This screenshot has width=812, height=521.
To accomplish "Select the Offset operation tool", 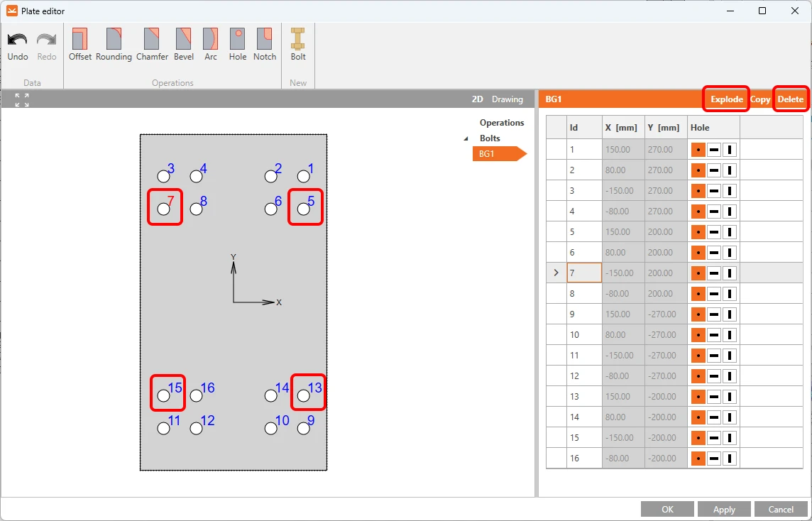I will 80,45.
